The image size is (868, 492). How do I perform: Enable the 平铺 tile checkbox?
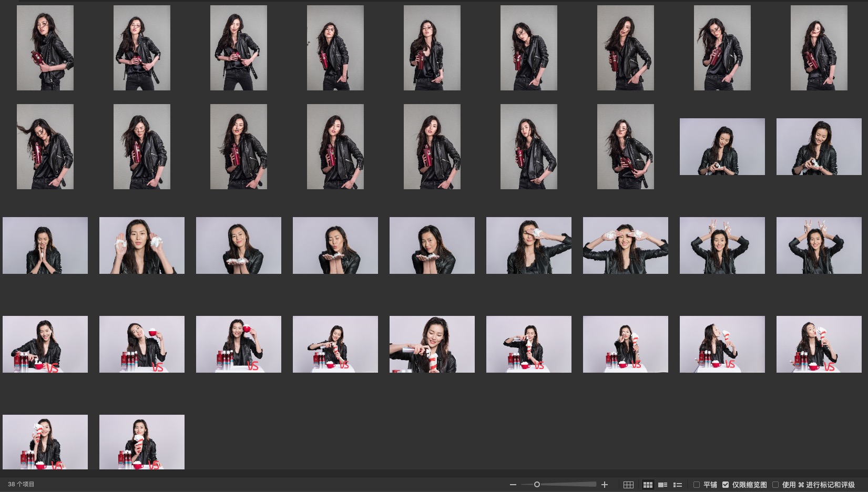(697, 485)
